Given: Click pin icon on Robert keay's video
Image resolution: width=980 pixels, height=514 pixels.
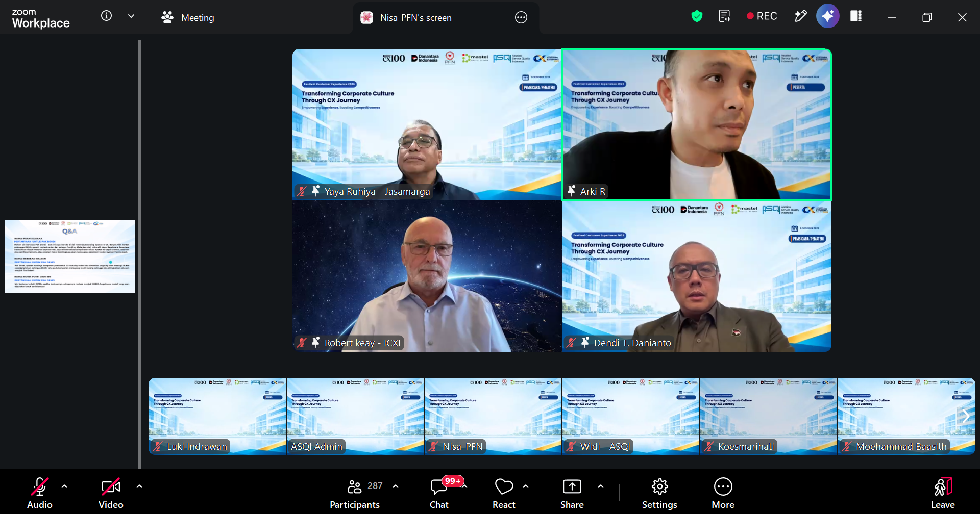Looking at the screenshot, I should tap(315, 342).
